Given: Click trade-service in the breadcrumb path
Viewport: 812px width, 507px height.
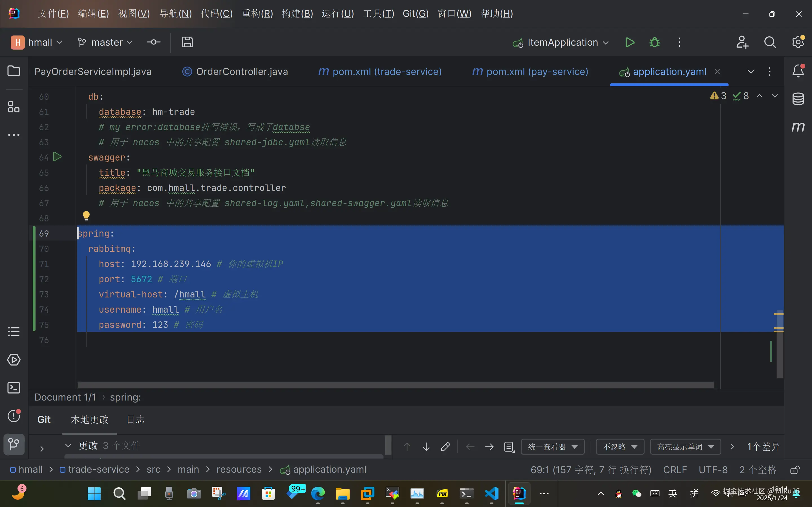Looking at the screenshot, I should [99, 470].
